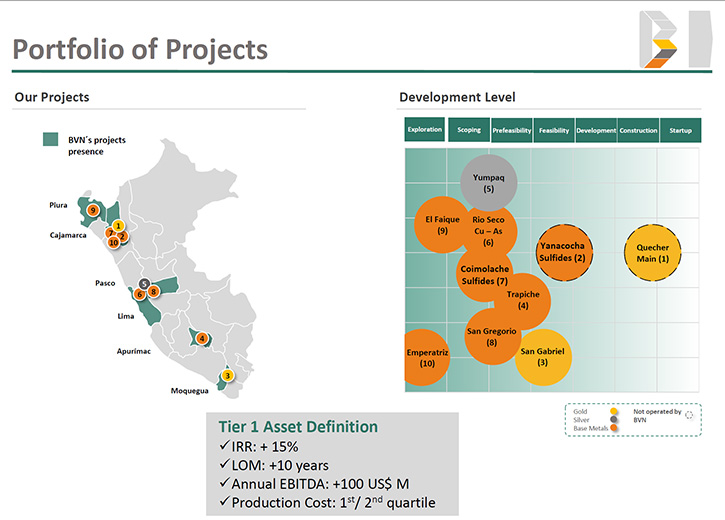The width and height of the screenshot is (725, 520).
Task: Select the San Gregorio (8) bubble
Action: (x=492, y=336)
